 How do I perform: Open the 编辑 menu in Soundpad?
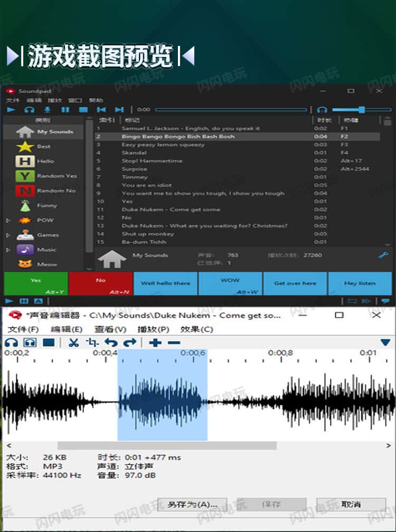pos(34,100)
